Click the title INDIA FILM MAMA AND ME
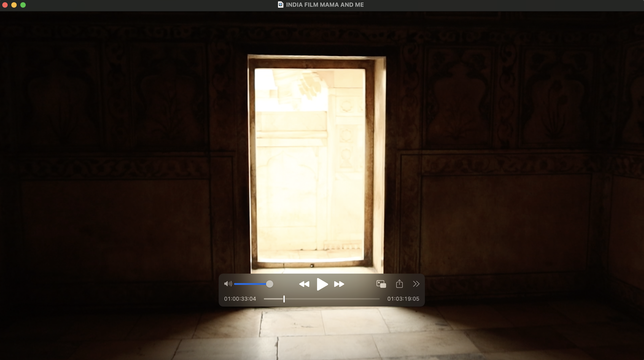This screenshot has height=360, width=644. click(x=325, y=5)
